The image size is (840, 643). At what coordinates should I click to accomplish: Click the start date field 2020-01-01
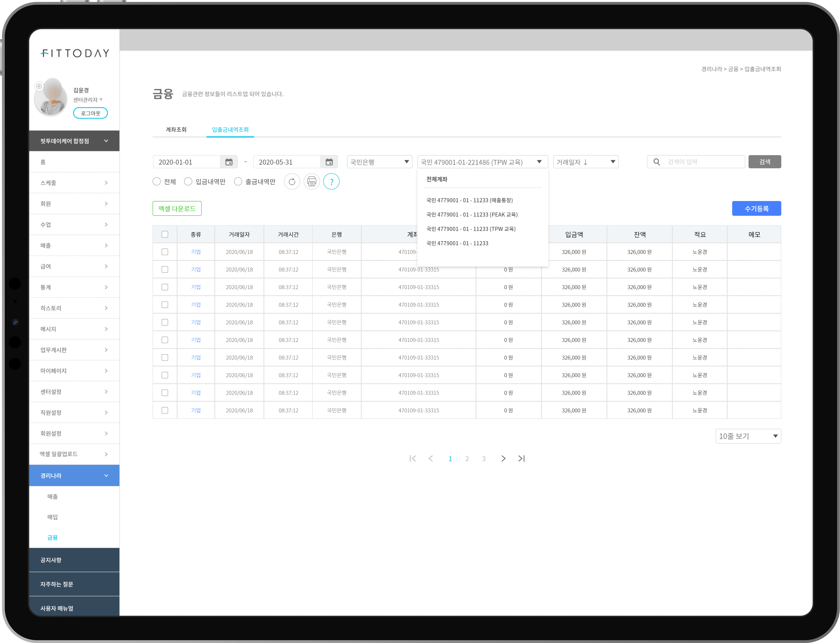pyautogui.click(x=187, y=162)
